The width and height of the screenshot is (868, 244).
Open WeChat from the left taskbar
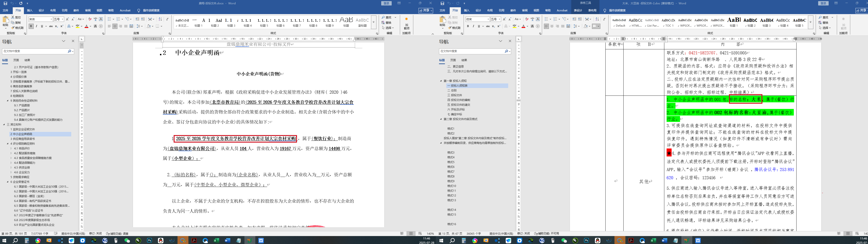(127, 241)
